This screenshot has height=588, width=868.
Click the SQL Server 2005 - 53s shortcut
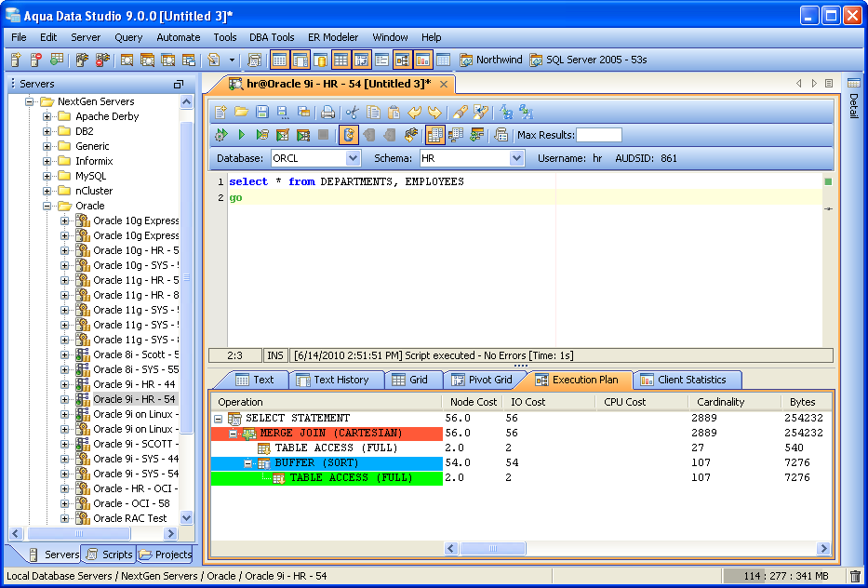[x=588, y=60]
